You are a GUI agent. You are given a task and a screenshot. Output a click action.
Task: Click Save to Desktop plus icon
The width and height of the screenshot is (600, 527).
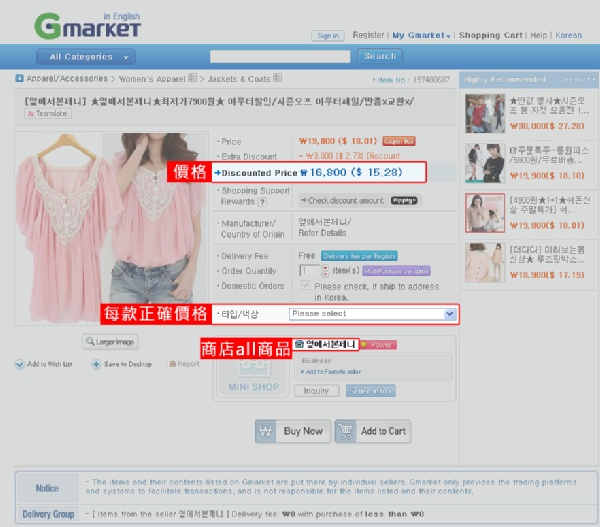pyautogui.click(x=96, y=364)
